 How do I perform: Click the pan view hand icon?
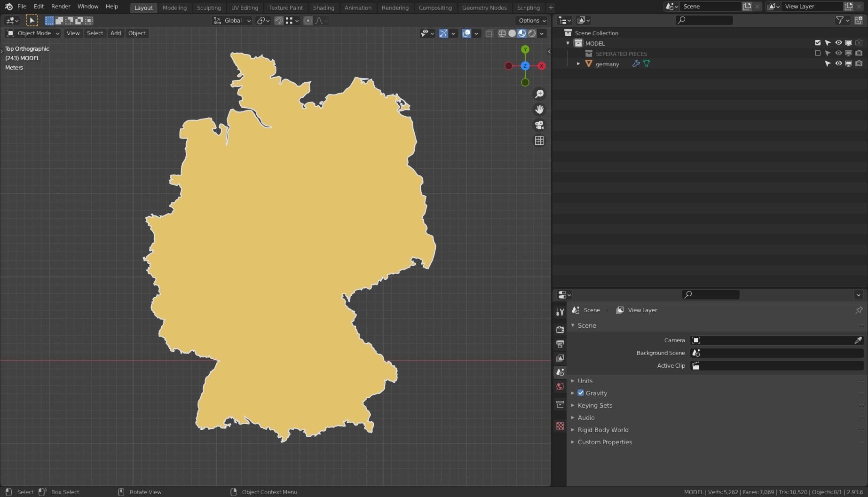tap(539, 110)
